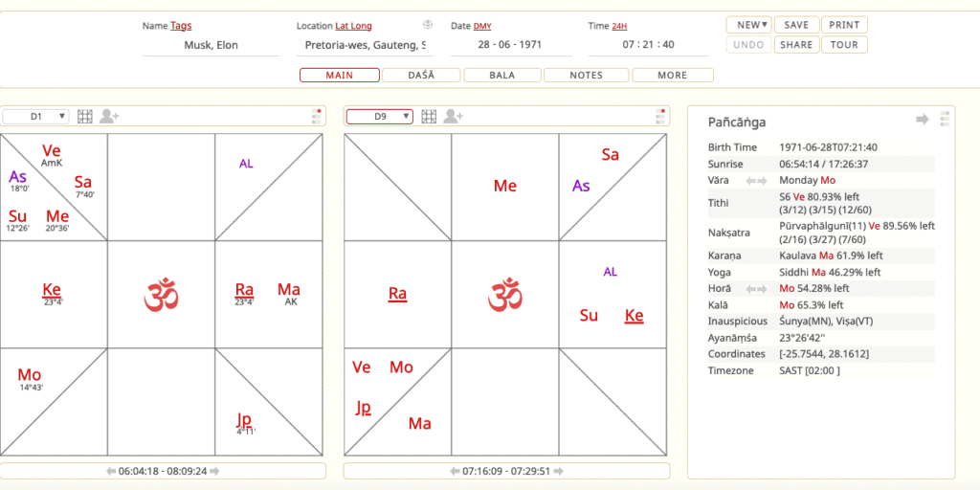Toggle Lat Long location entry mode

pyautogui.click(x=353, y=26)
